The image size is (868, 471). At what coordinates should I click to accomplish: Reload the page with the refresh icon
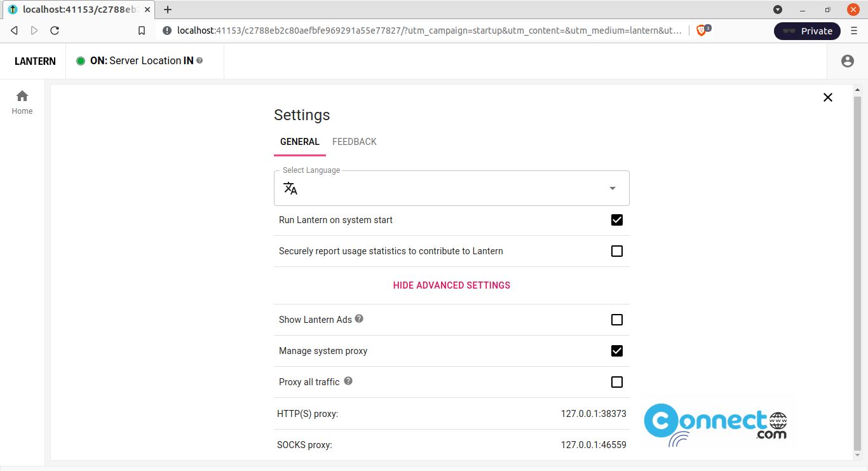point(55,31)
